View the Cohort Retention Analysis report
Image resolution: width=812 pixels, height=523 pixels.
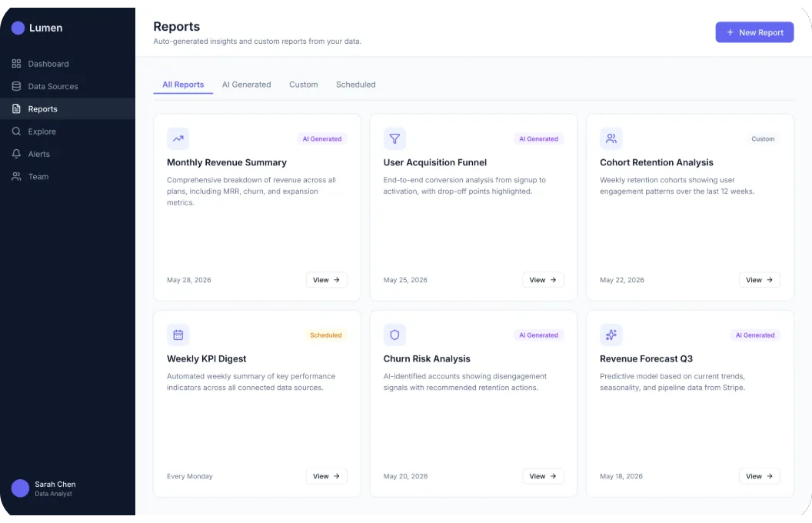759,280
